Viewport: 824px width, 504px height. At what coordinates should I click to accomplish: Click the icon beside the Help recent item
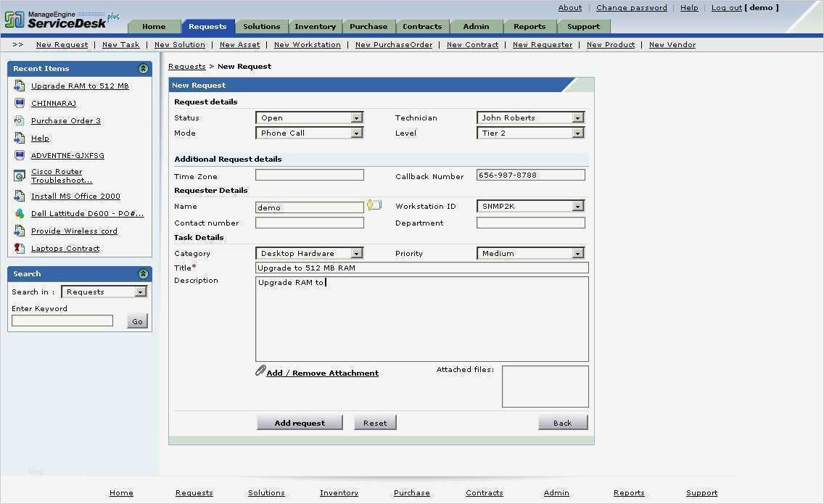pyautogui.click(x=20, y=138)
